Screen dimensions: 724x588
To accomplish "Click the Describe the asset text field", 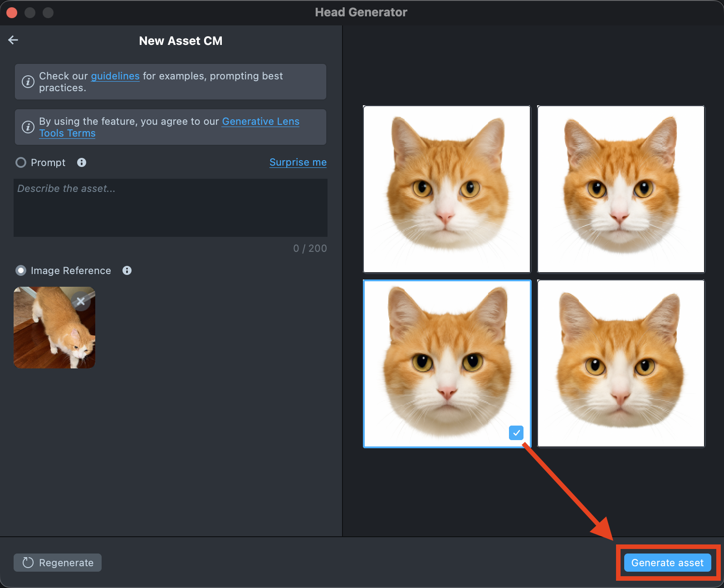I will (171, 208).
